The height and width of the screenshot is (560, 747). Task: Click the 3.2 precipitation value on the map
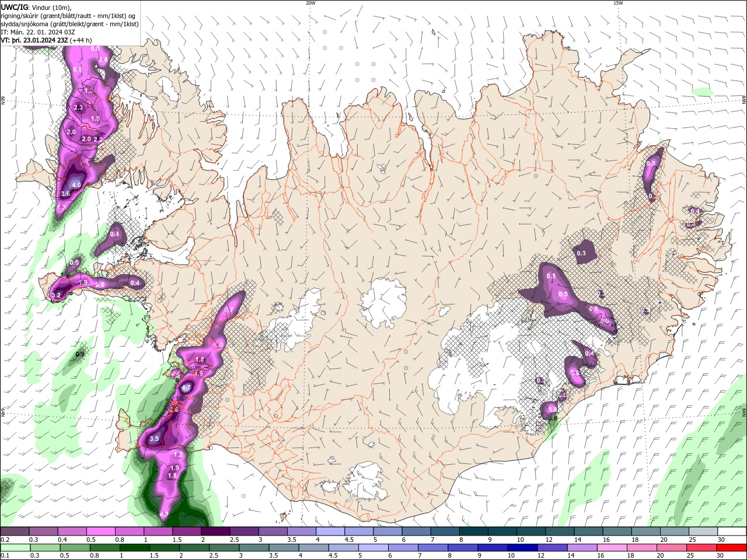click(57, 296)
